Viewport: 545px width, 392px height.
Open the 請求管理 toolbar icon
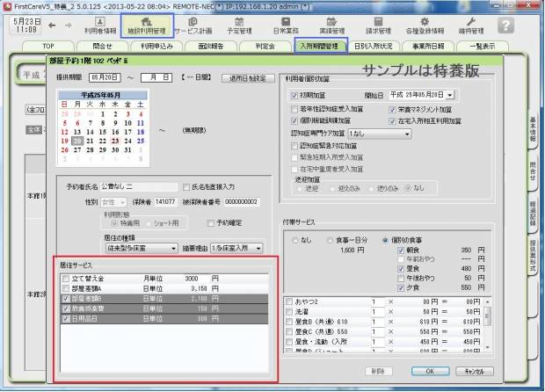pos(377,25)
